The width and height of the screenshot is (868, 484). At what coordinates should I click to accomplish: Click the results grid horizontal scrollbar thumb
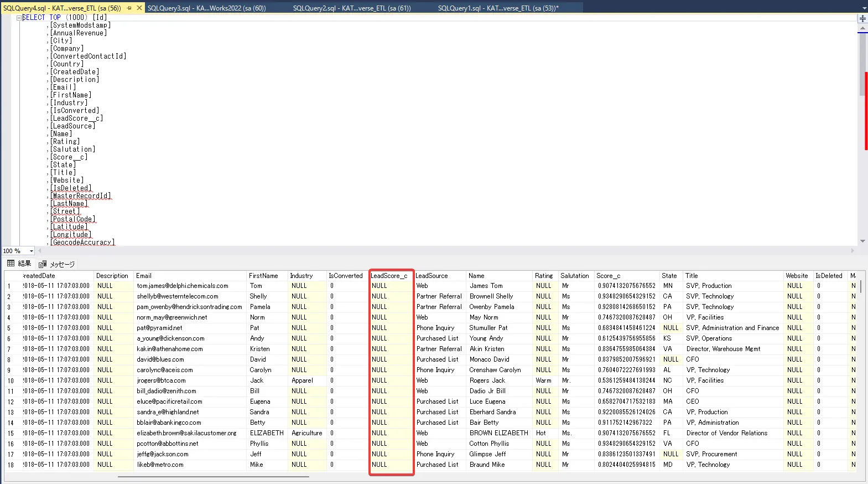pos(214,476)
